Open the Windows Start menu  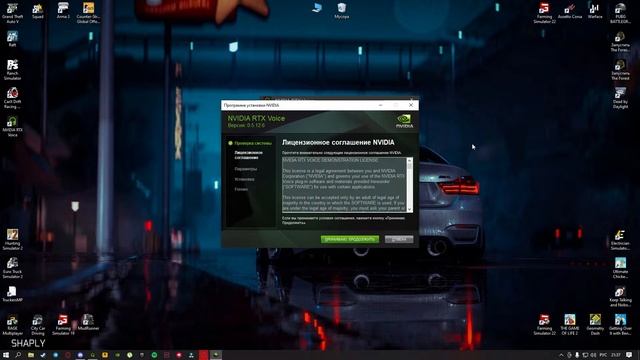click(x=6, y=355)
